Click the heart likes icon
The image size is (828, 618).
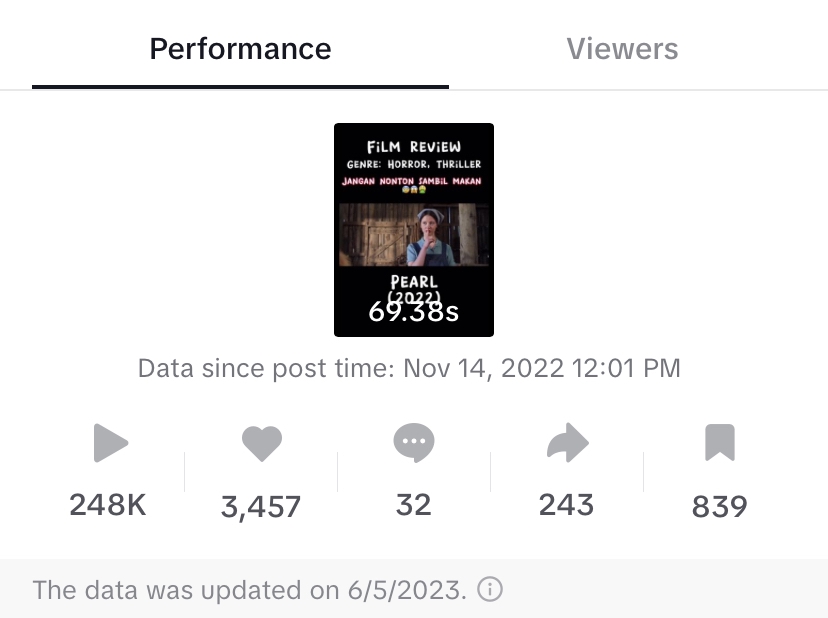pyautogui.click(x=262, y=443)
